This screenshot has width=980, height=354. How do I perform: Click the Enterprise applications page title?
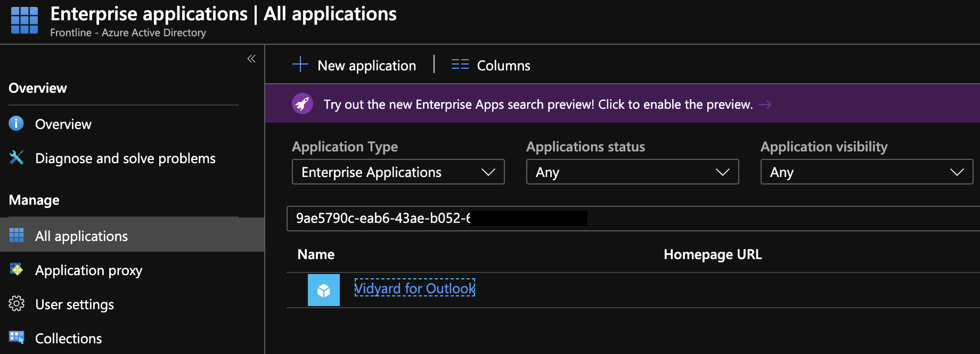pos(223,14)
